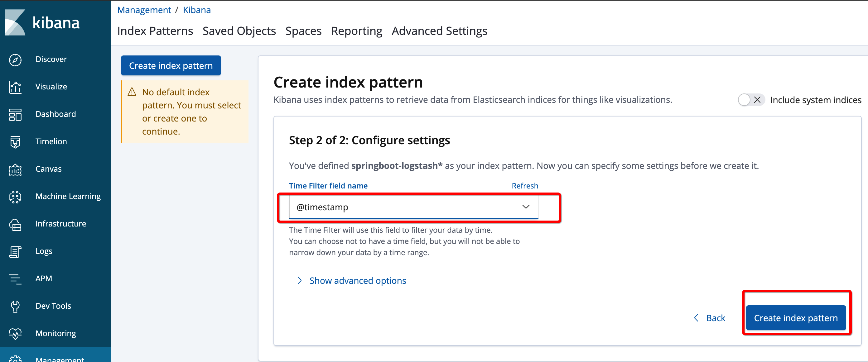868x362 pixels.
Task: Open the Time Filter field name dropdown
Action: (413, 207)
